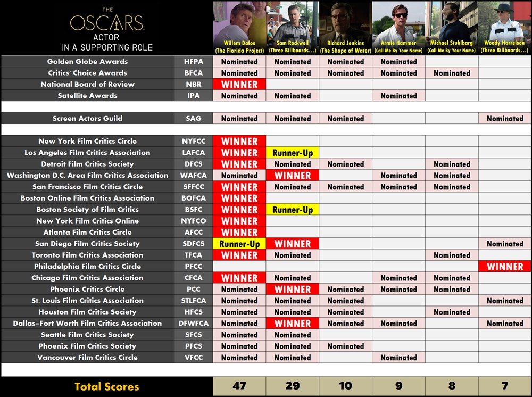Click the 'Total Scores' label
532x397 pixels.
coord(107,386)
